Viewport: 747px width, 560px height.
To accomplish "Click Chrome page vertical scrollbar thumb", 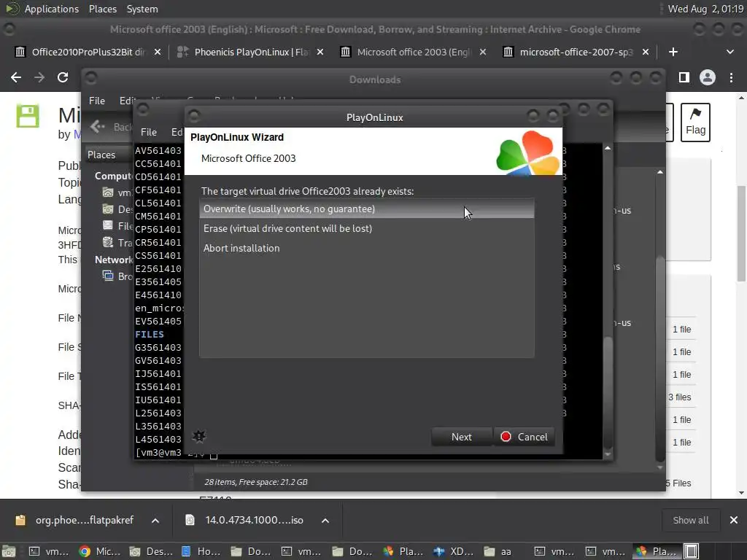I will [741, 233].
